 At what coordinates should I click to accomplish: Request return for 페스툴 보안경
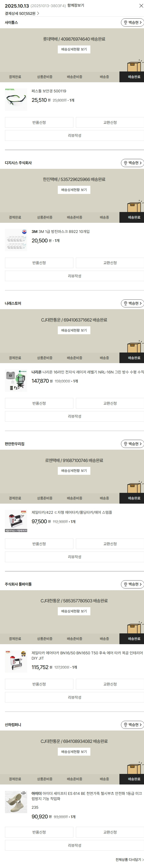click(39, 123)
